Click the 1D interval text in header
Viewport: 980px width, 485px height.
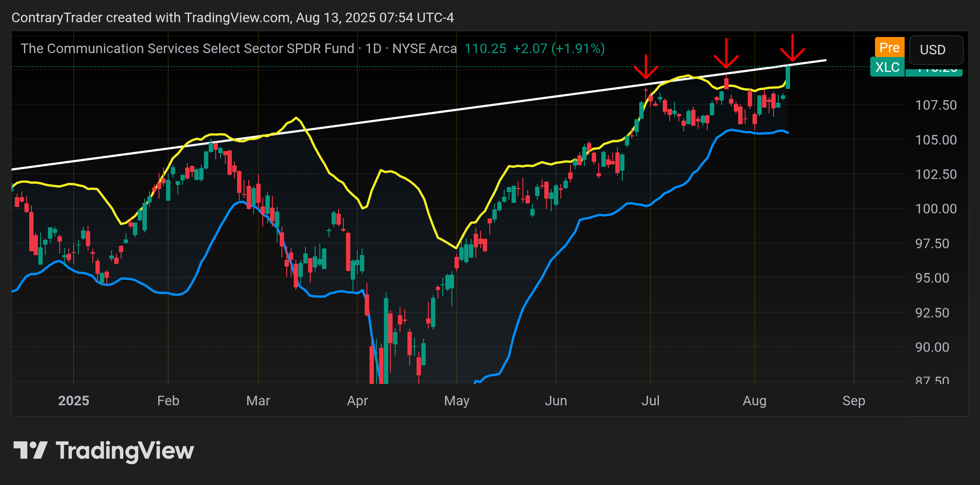coord(373,48)
